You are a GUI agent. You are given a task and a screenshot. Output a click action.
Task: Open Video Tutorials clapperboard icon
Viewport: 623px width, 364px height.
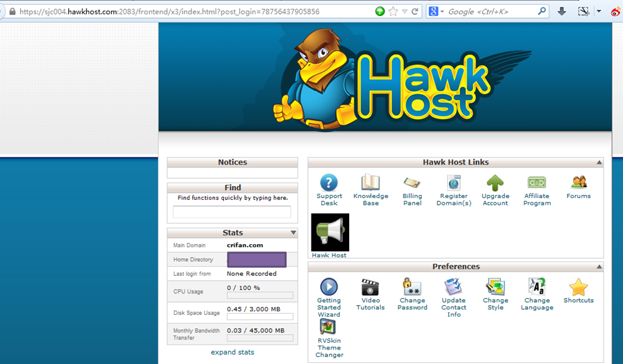pos(370,287)
